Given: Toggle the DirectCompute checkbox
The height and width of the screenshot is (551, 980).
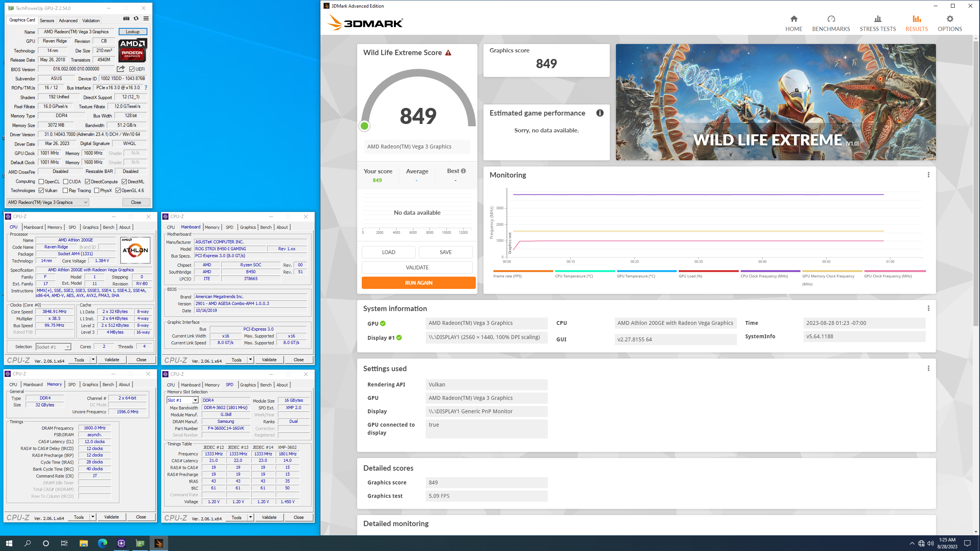Looking at the screenshot, I should tap(87, 182).
